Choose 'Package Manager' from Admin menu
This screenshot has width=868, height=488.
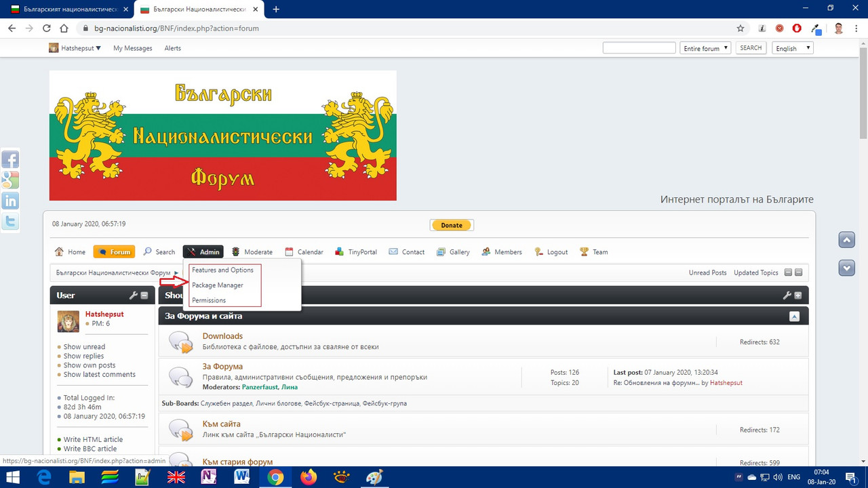(218, 285)
